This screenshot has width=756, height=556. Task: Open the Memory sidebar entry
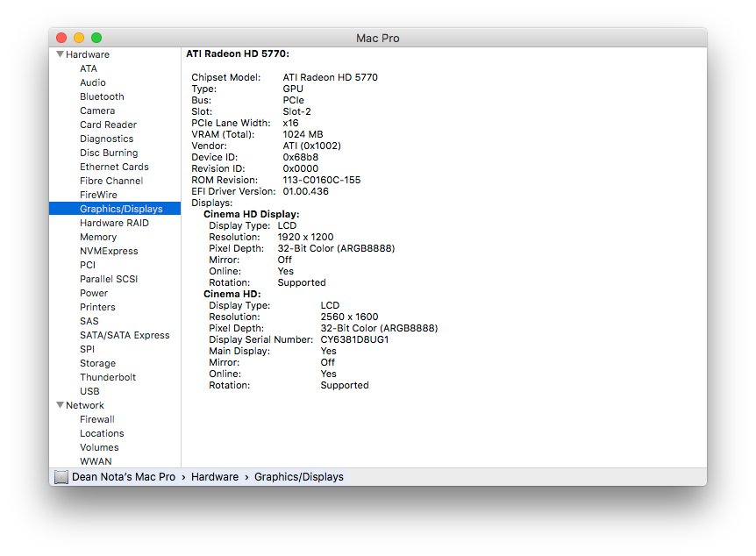click(x=98, y=237)
